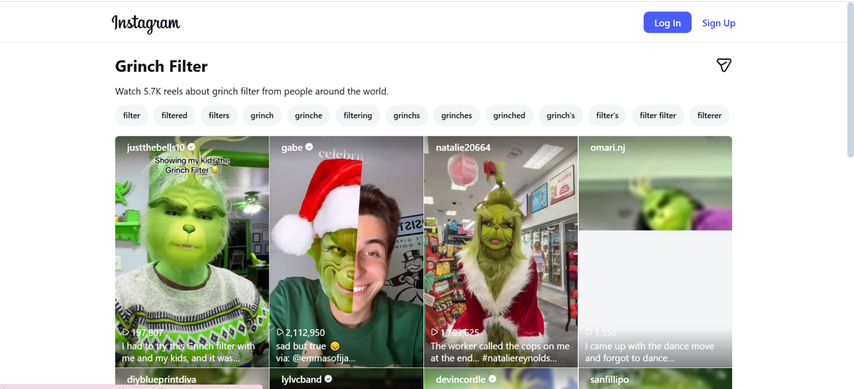Open lylvcband profile link
Viewport: 854px width, 389px height.
click(x=302, y=379)
